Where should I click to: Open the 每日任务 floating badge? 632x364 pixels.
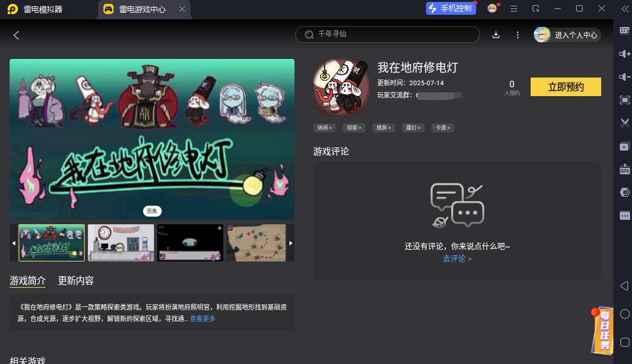click(x=602, y=331)
